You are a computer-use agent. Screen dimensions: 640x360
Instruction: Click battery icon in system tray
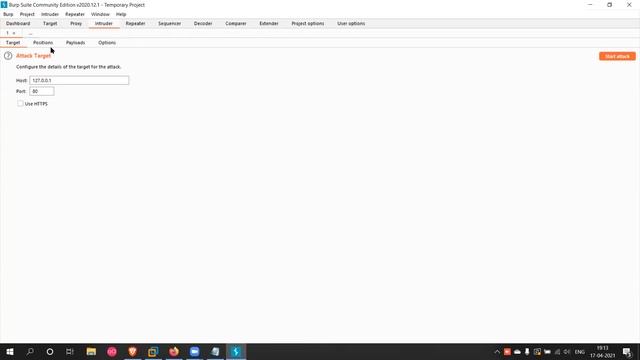pos(547,352)
